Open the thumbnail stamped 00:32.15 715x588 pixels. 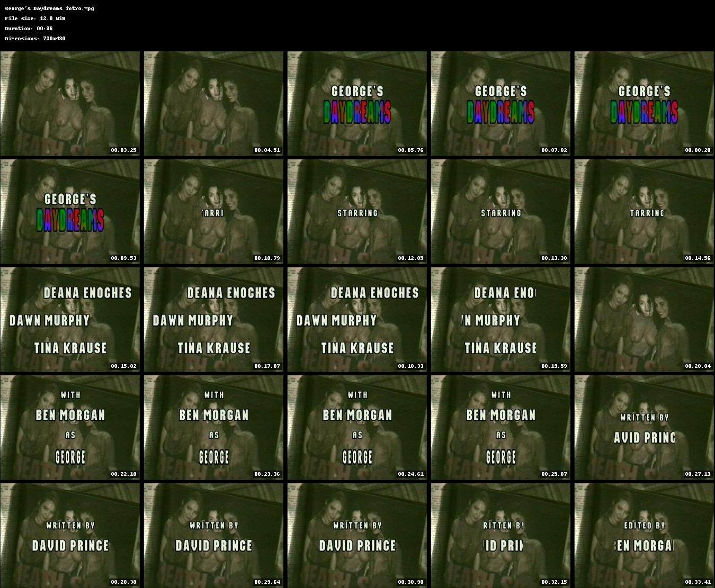[501, 536]
